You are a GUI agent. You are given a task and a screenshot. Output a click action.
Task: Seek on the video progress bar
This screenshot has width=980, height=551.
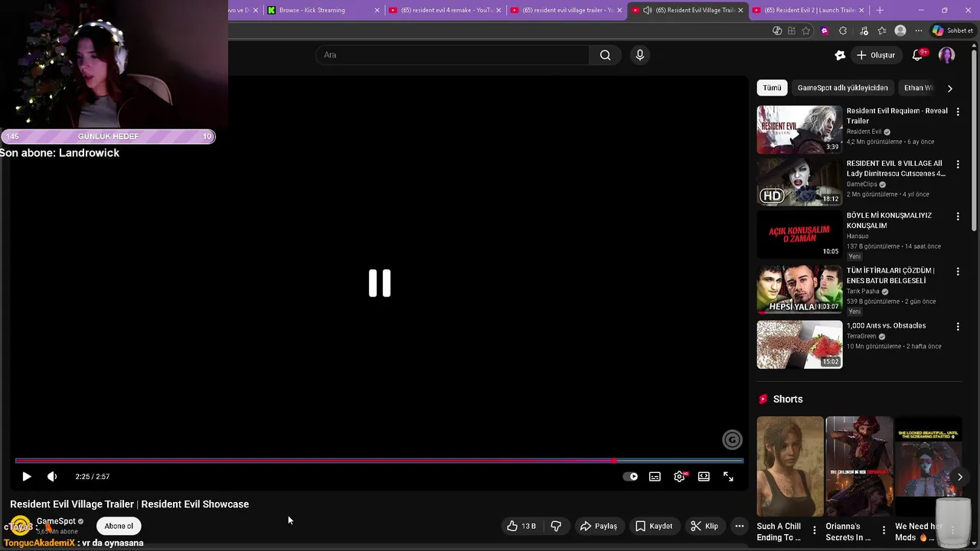pyautogui.click(x=379, y=461)
